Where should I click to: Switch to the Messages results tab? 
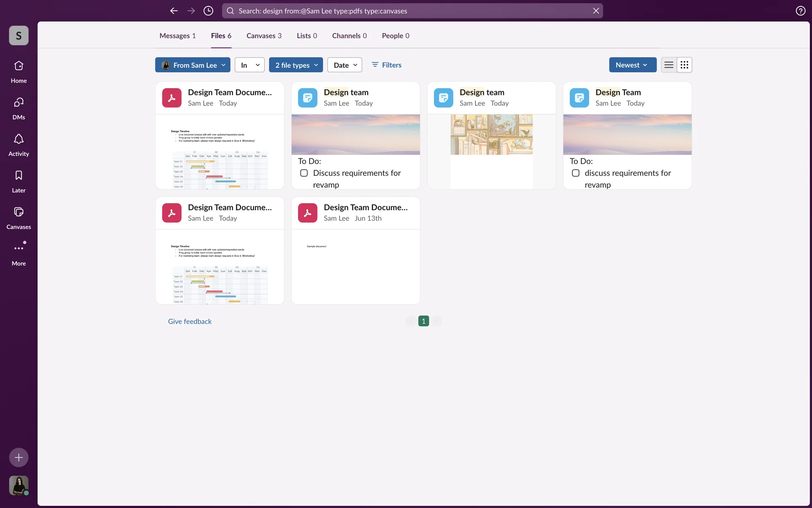tap(177, 36)
